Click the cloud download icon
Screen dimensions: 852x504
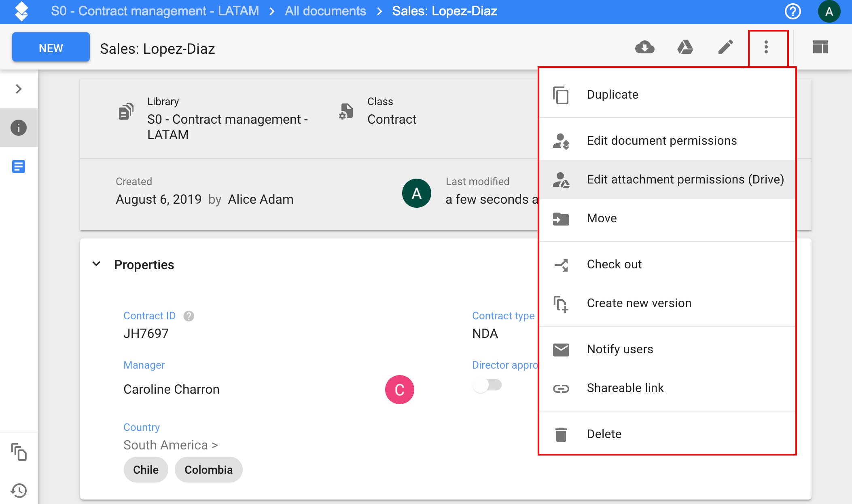click(x=645, y=48)
